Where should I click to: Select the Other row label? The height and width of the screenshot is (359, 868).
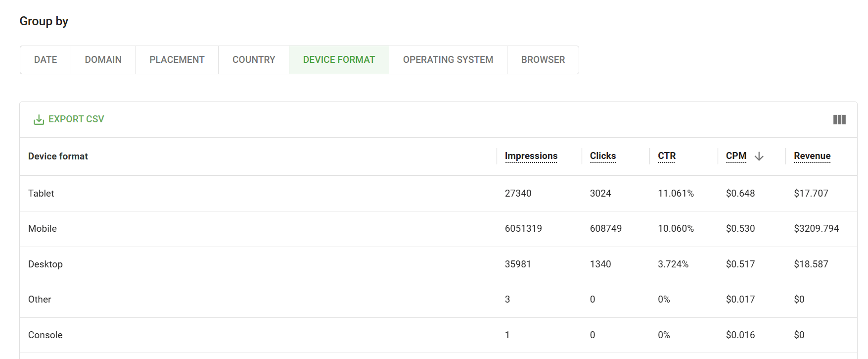click(x=40, y=300)
